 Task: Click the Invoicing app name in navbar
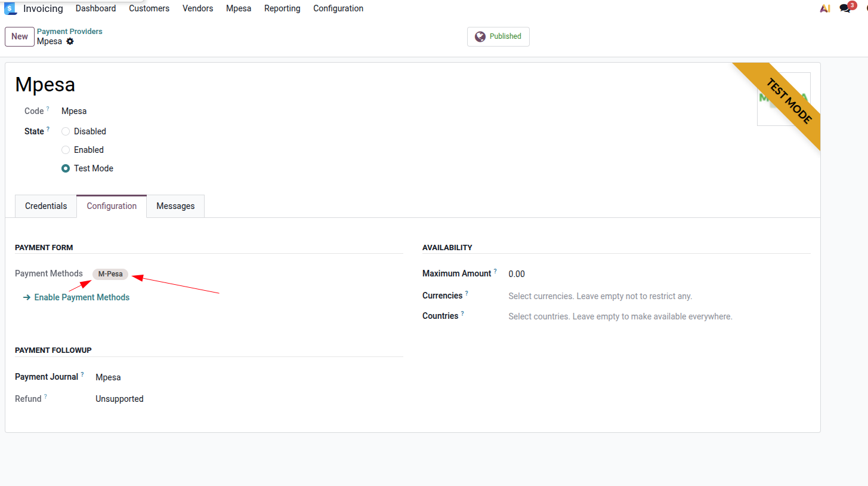coord(43,8)
